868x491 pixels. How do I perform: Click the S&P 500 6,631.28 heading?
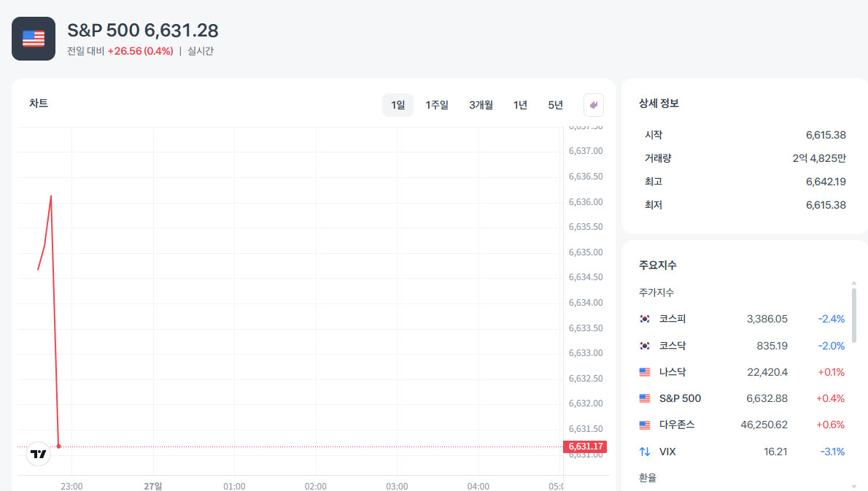tap(143, 31)
